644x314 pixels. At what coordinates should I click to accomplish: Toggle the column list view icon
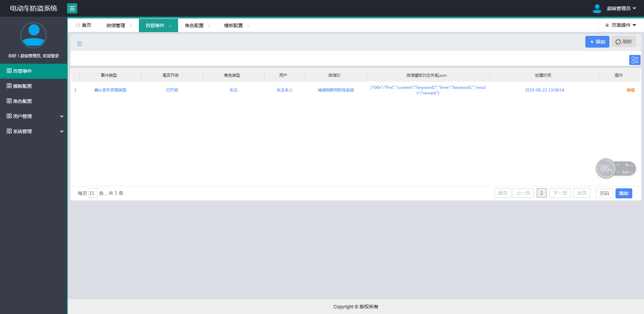tap(635, 60)
